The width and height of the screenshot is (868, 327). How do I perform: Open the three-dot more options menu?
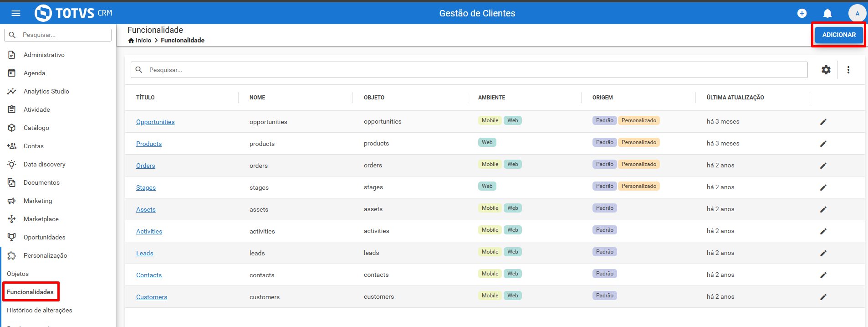click(848, 70)
